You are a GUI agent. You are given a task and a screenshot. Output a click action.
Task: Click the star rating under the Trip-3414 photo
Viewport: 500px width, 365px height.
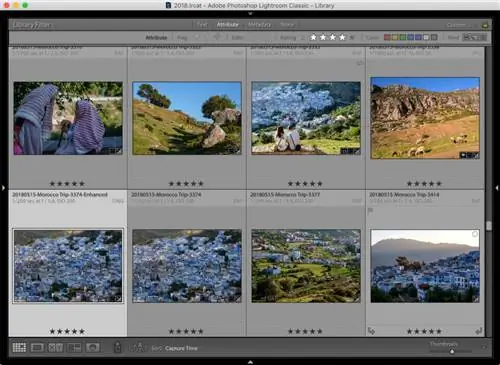(x=424, y=331)
